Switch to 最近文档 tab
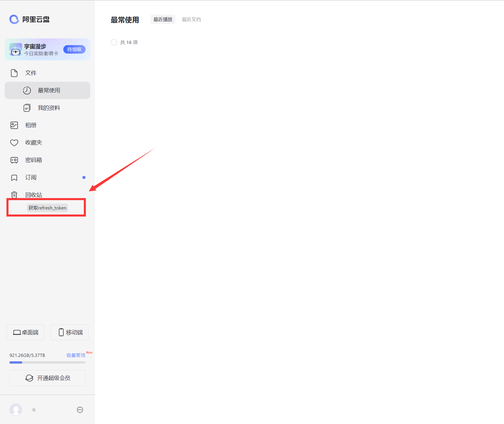Viewport: 504px width, 424px height. click(x=191, y=19)
